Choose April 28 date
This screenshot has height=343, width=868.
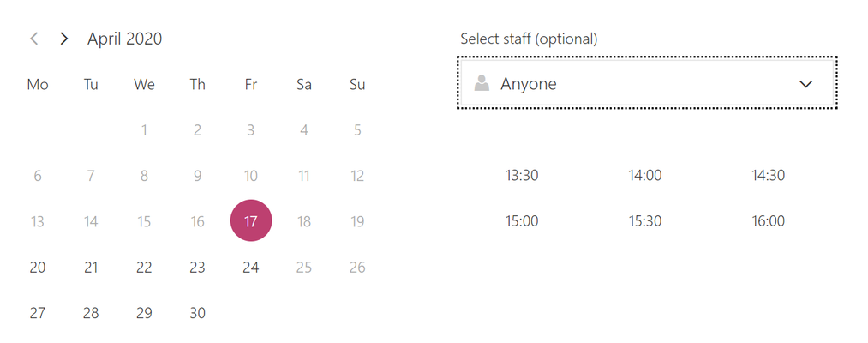91,313
